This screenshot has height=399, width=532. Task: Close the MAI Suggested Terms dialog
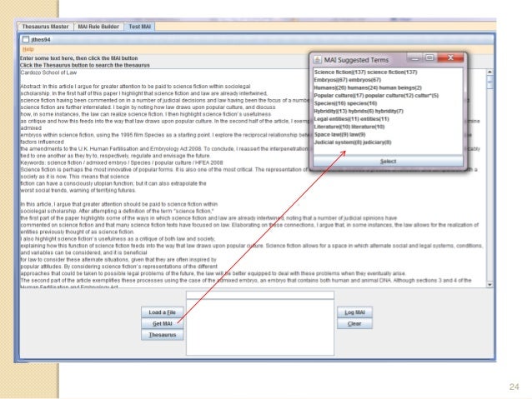(x=450, y=58)
